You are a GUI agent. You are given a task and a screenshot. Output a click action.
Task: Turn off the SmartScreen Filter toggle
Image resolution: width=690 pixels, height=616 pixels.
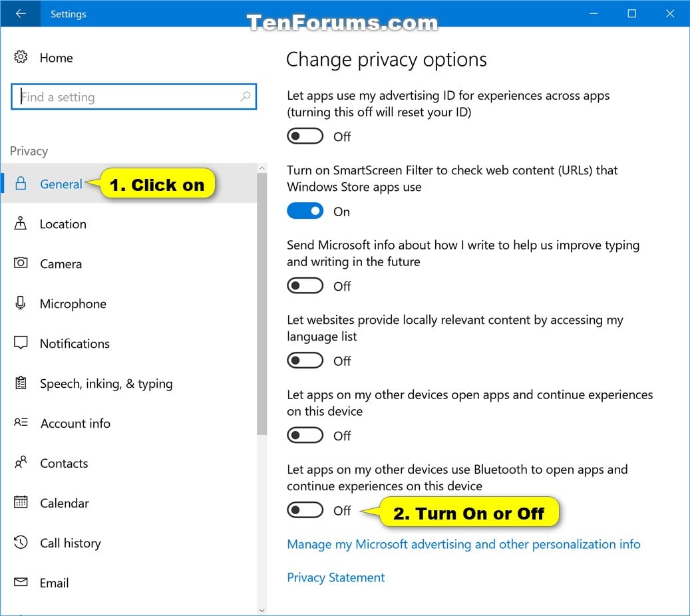click(305, 211)
